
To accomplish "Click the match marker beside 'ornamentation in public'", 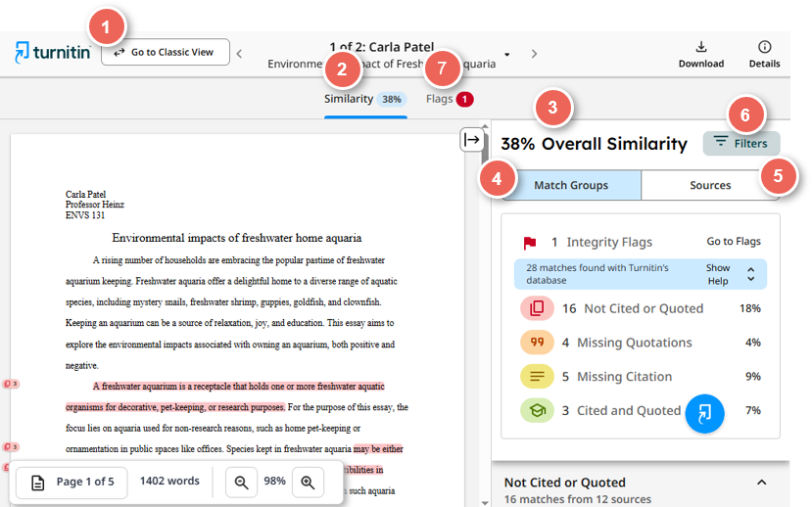I will 11,447.
